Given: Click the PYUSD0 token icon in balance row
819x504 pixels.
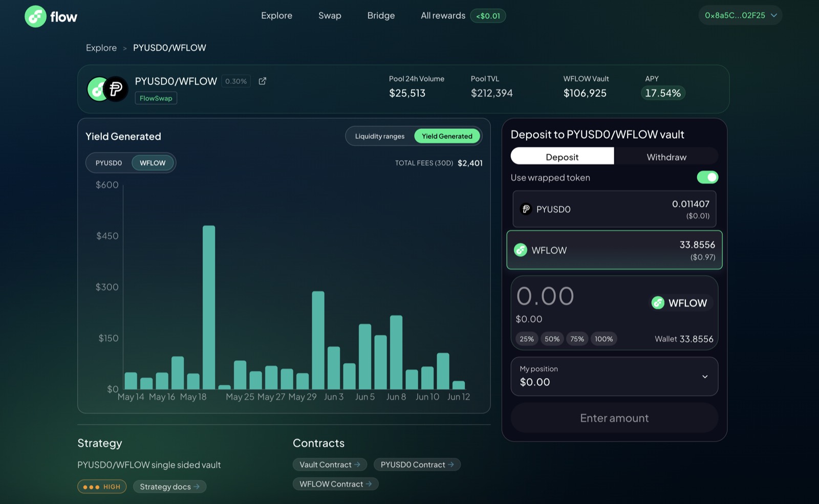Looking at the screenshot, I should pos(526,209).
